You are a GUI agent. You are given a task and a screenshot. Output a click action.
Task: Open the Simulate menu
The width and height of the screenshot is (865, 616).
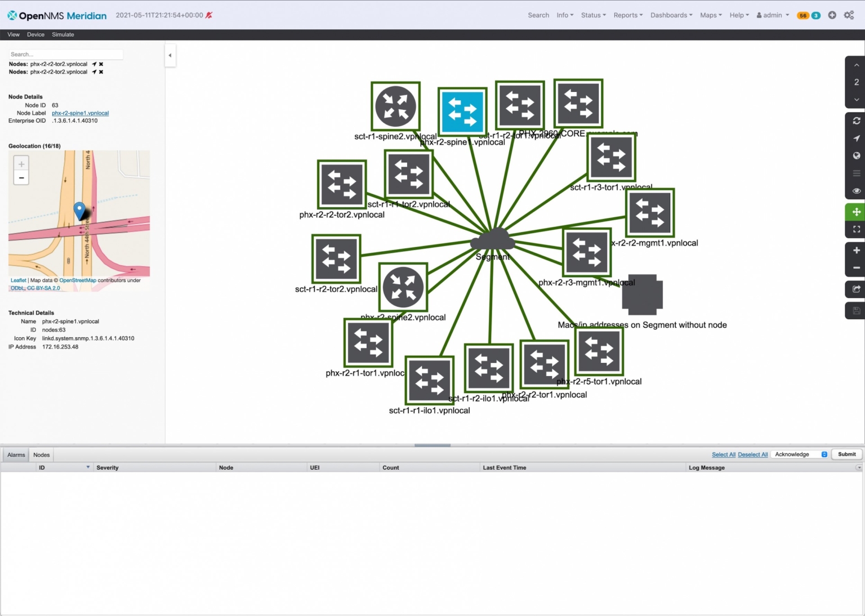tap(63, 34)
